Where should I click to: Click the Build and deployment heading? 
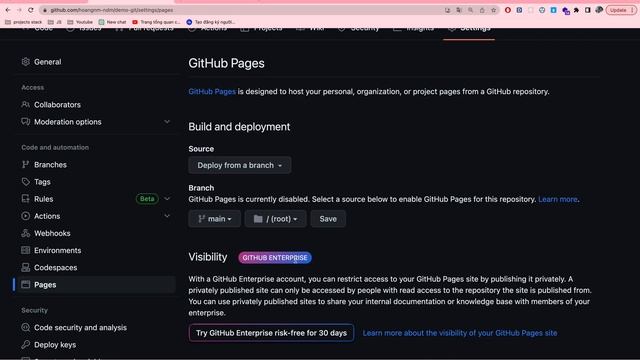[239, 127]
